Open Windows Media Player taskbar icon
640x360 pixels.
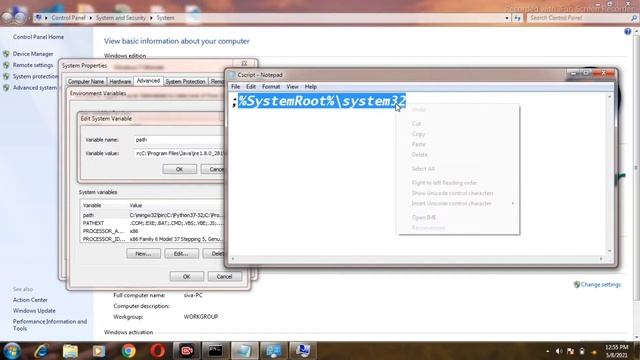coord(99,351)
